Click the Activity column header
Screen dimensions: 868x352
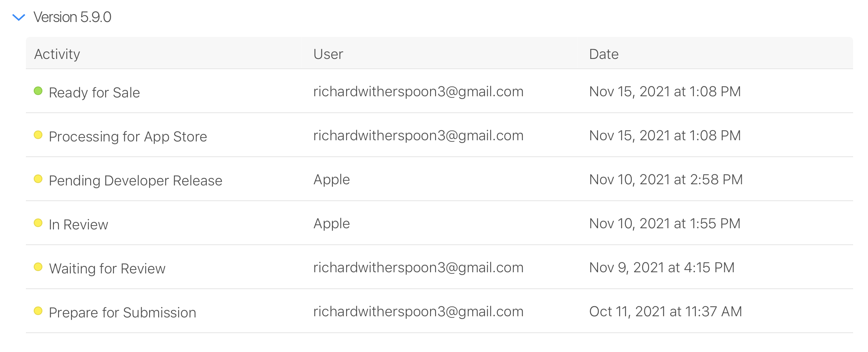point(57,54)
